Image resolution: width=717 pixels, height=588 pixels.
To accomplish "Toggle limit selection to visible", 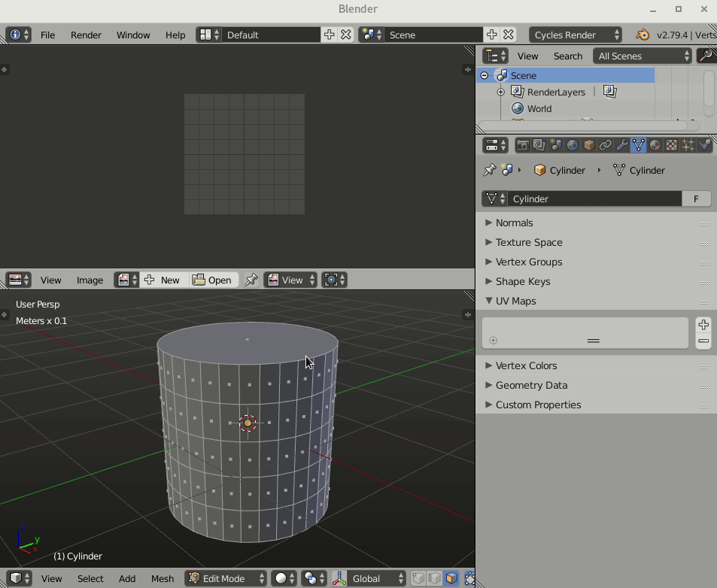I will tap(469, 578).
